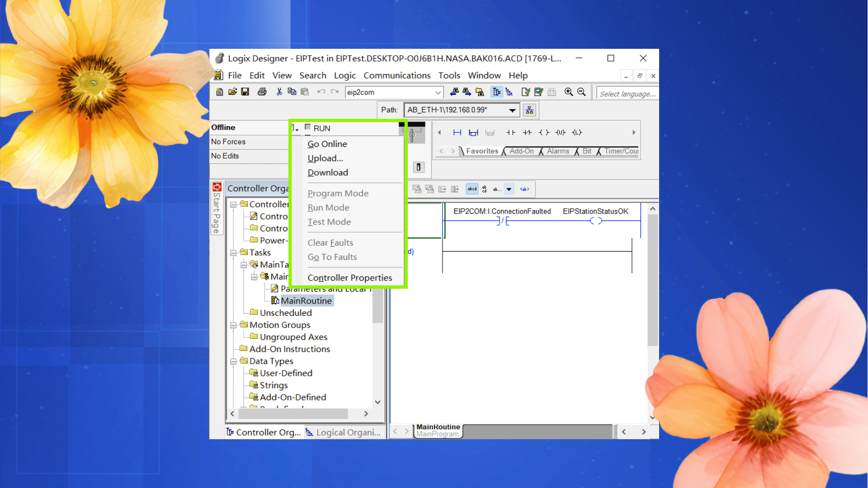Open the RSWho network browse icon
This screenshot has height=488, width=868.
[x=529, y=110]
